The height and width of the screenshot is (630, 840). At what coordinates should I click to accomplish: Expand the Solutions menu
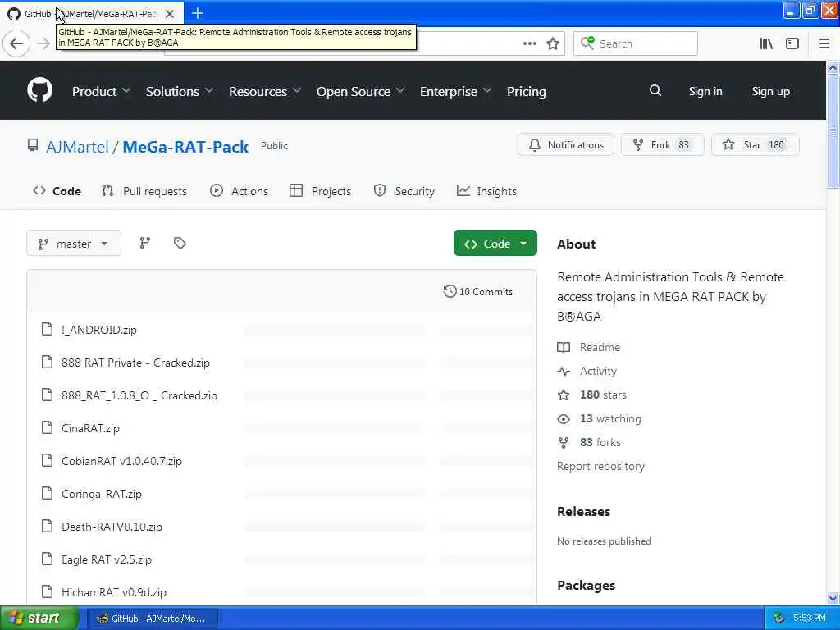pos(180,91)
